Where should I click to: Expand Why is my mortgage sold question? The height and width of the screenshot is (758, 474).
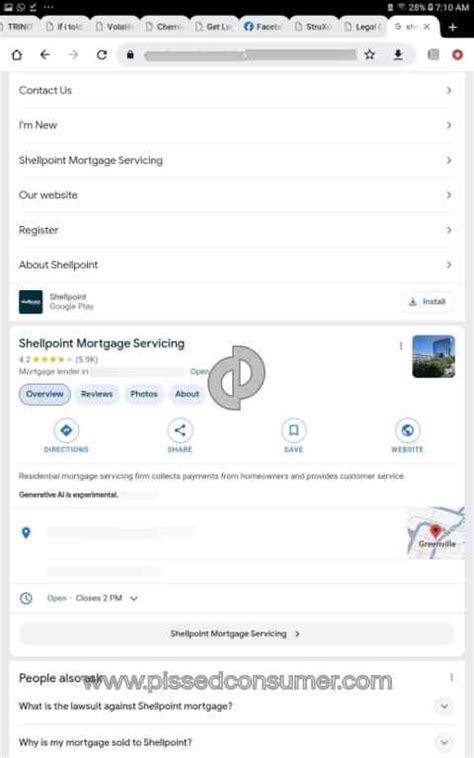[x=444, y=742]
